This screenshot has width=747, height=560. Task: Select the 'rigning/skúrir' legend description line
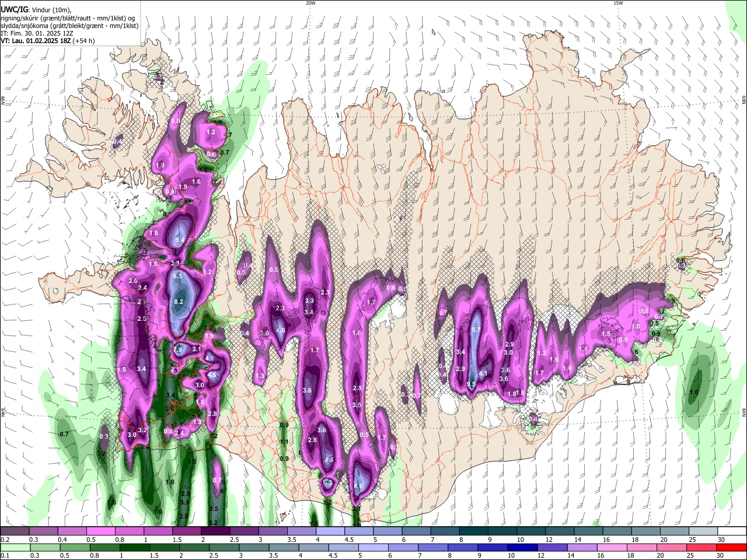[68, 18]
